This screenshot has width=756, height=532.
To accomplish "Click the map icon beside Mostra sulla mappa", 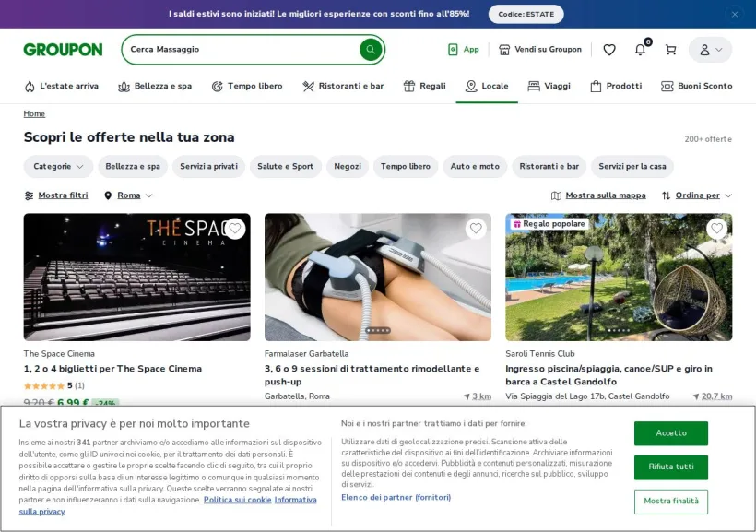I will coord(556,195).
